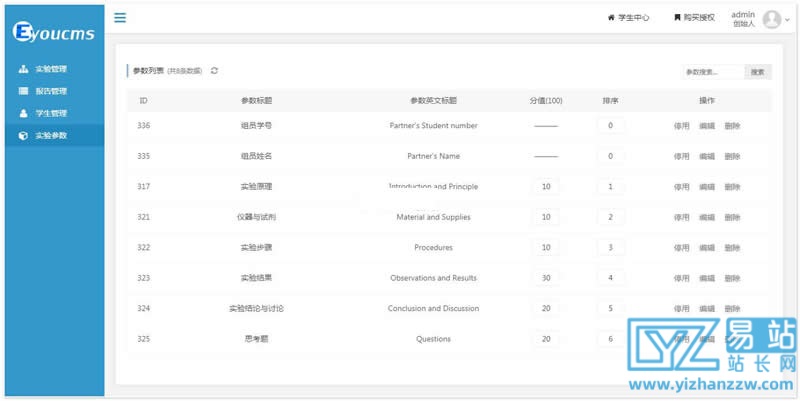Click 停用 for Conclusion and Discussion row
This screenshot has height=401, width=800.
click(681, 309)
